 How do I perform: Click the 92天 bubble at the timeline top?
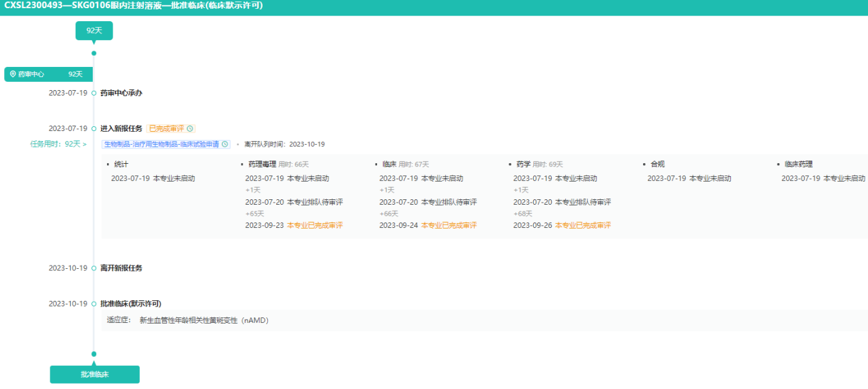[x=94, y=31]
